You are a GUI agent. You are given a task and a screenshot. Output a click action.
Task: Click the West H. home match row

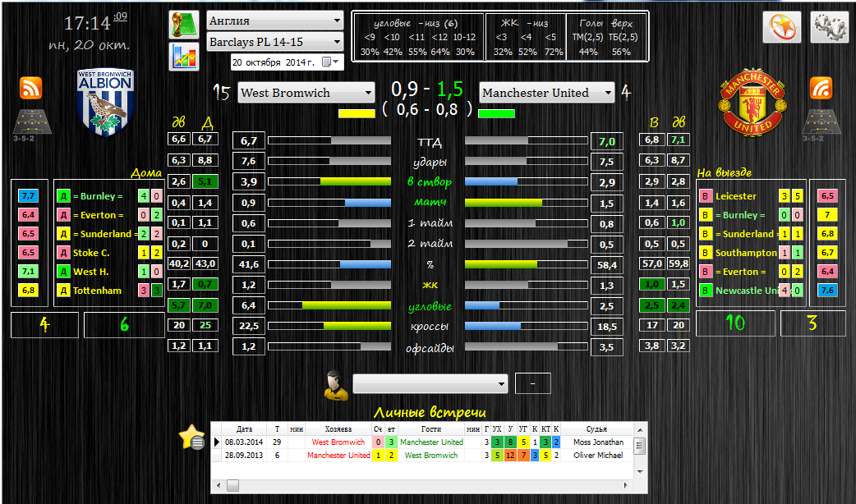click(x=109, y=272)
